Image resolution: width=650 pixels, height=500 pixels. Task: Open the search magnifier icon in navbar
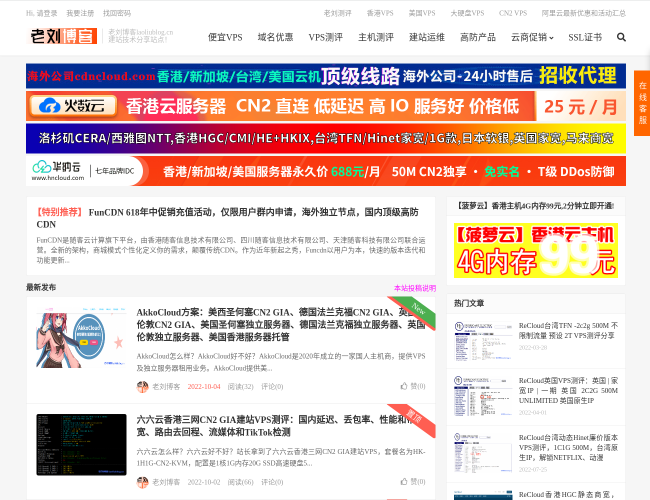click(621, 37)
